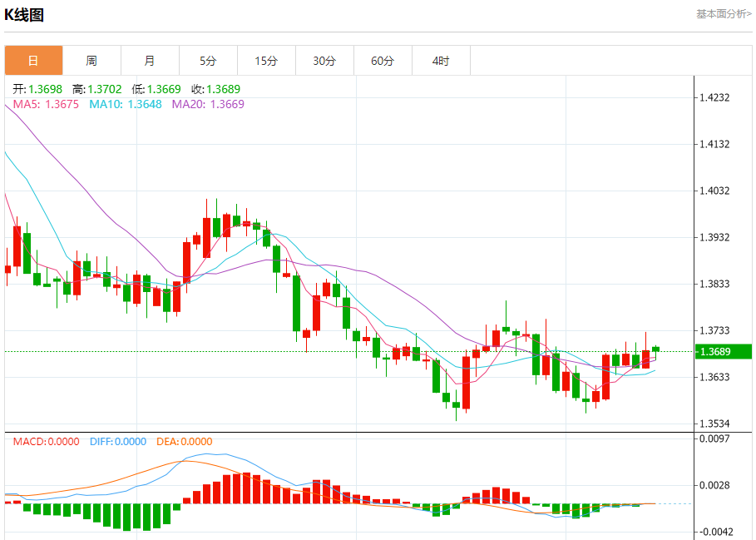Open the 30分 chart tab
756x540 pixels.
point(324,61)
